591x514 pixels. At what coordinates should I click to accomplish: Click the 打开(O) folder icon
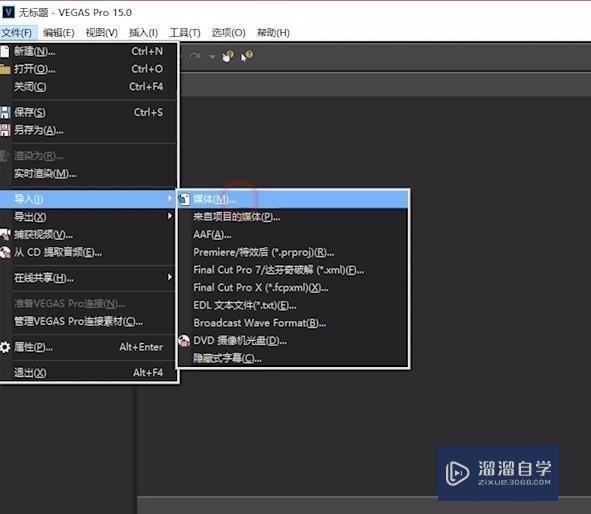point(5,69)
